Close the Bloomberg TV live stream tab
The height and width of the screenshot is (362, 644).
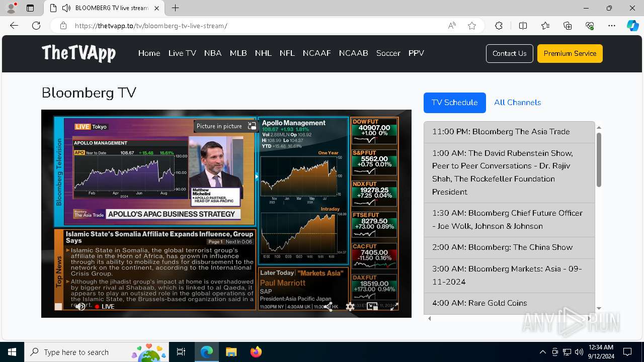tap(157, 8)
